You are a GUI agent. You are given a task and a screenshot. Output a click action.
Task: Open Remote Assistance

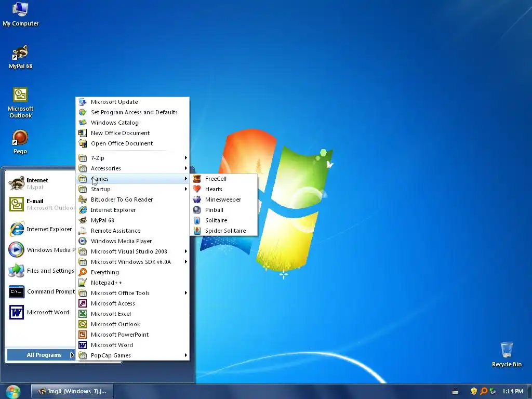[x=132, y=231]
